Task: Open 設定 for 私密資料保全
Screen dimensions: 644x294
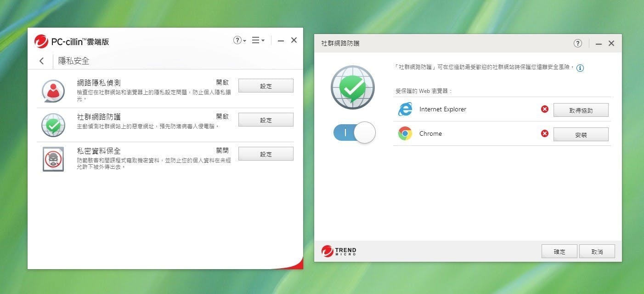Action: click(266, 154)
